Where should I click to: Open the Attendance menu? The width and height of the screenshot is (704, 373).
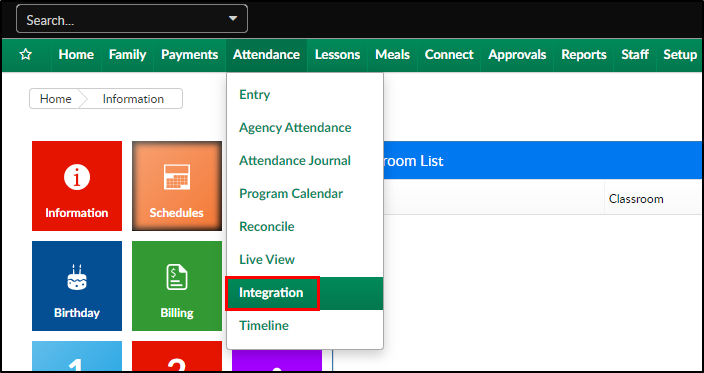pyautogui.click(x=266, y=55)
